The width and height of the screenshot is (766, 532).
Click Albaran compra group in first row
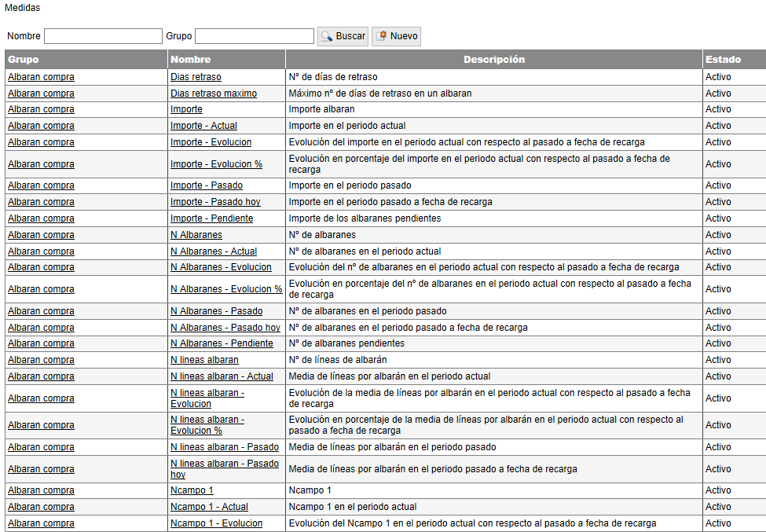pyautogui.click(x=41, y=77)
